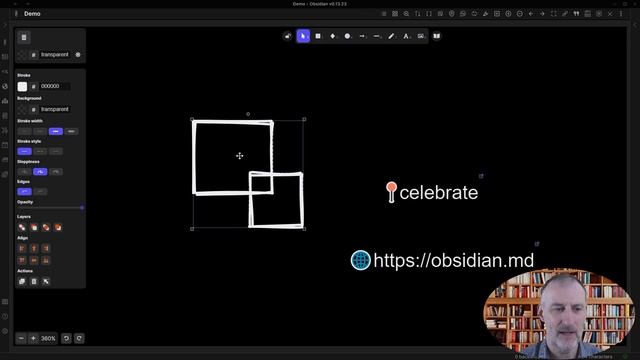Image resolution: width=640 pixels, height=360 pixels.
Task: Open the link icon beside celebrate text
Action: tap(481, 176)
